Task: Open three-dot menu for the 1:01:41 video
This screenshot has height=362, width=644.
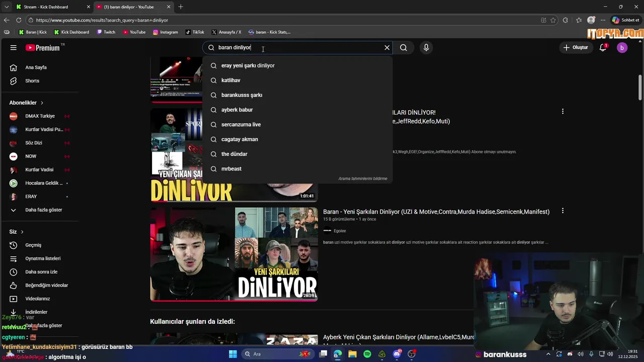Action: (x=562, y=112)
